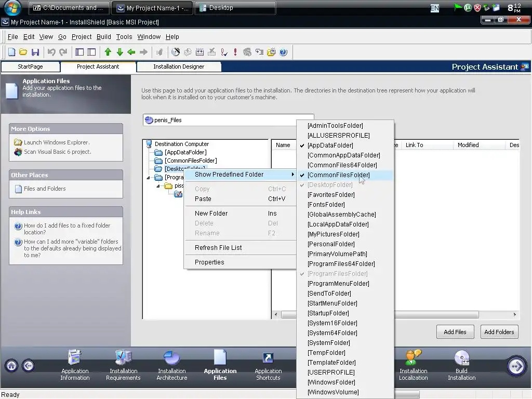532x399 pixels.
Task: Open the Build menu
Action: tap(103, 37)
